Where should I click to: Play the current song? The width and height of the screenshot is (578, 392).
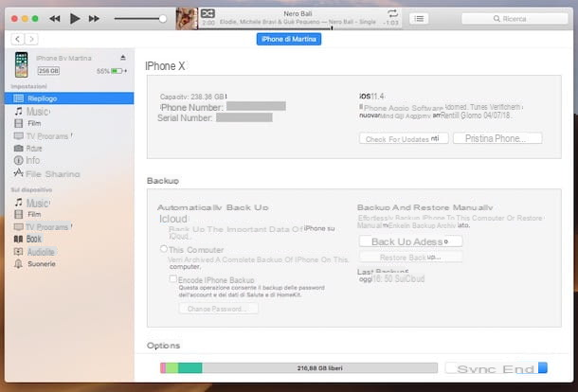(x=75, y=18)
